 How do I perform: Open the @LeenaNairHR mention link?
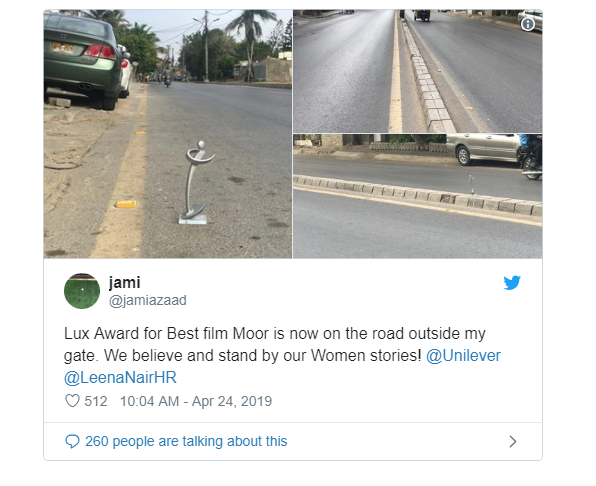120,378
